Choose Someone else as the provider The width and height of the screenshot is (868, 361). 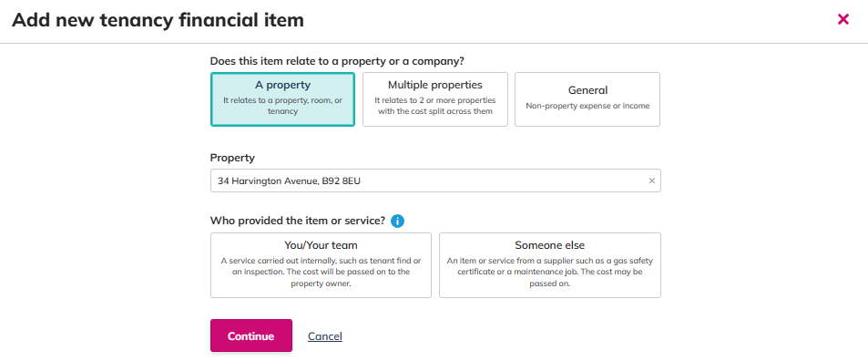point(550,265)
